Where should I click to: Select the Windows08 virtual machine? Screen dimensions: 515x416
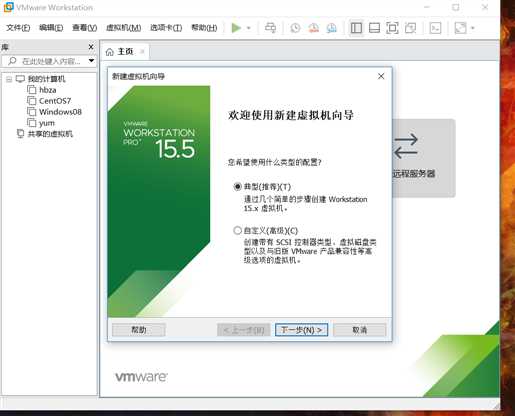60,112
